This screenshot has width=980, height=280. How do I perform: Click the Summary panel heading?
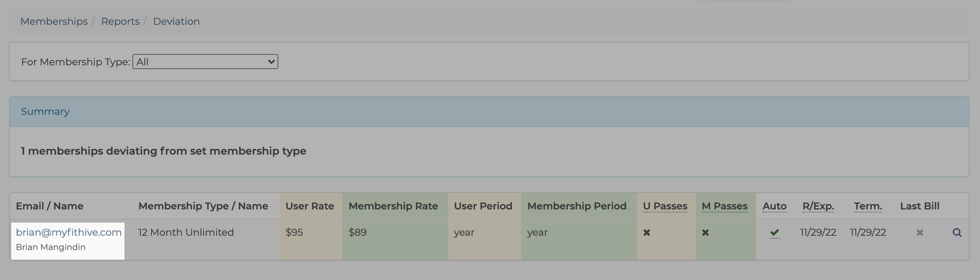[x=45, y=111]
